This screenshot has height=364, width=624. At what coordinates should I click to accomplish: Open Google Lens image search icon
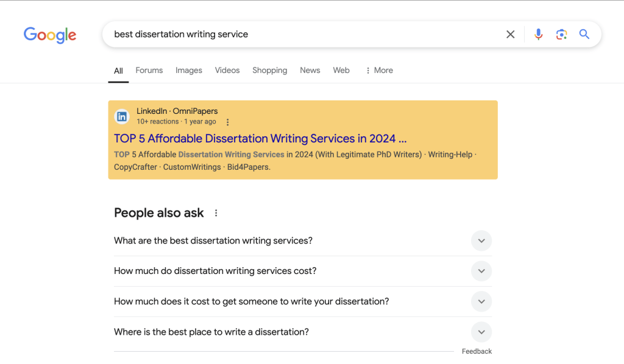pyautogui.click(x=561, y=34)
